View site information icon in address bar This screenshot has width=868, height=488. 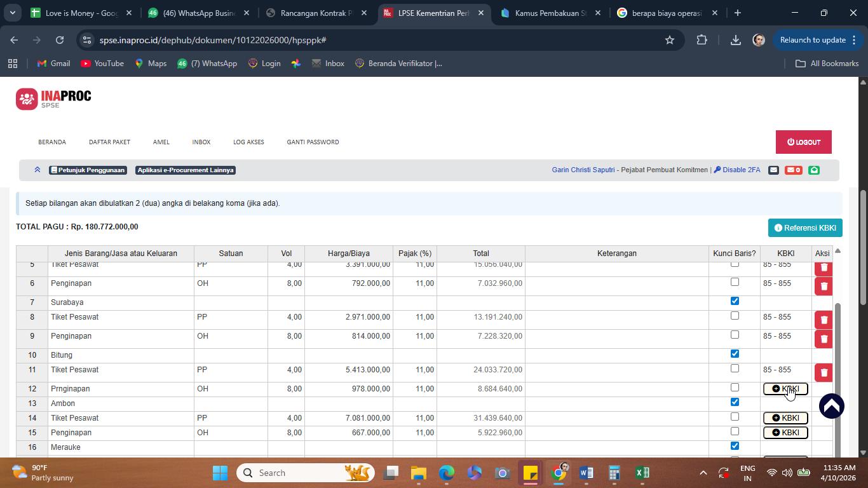(x=87, y=40)
